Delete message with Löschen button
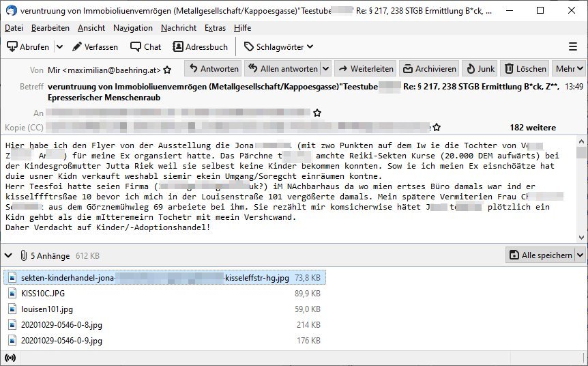This screenshot has width=588, height=366. (x=525, y=69)
